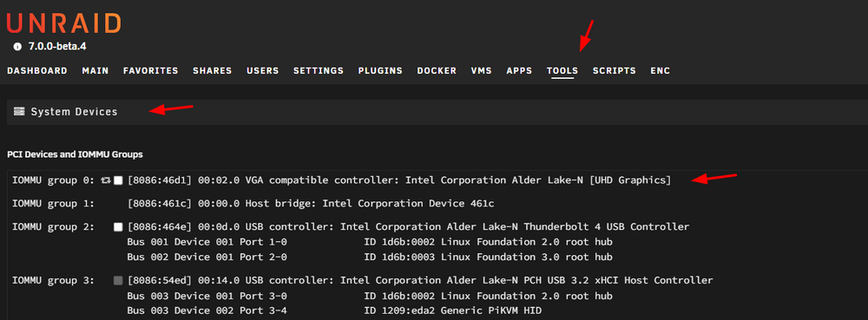Tick the Thunderbolt 4 USB Controller checkbox
This screenshot has width=868, height=320.
(x=118, y=227)
